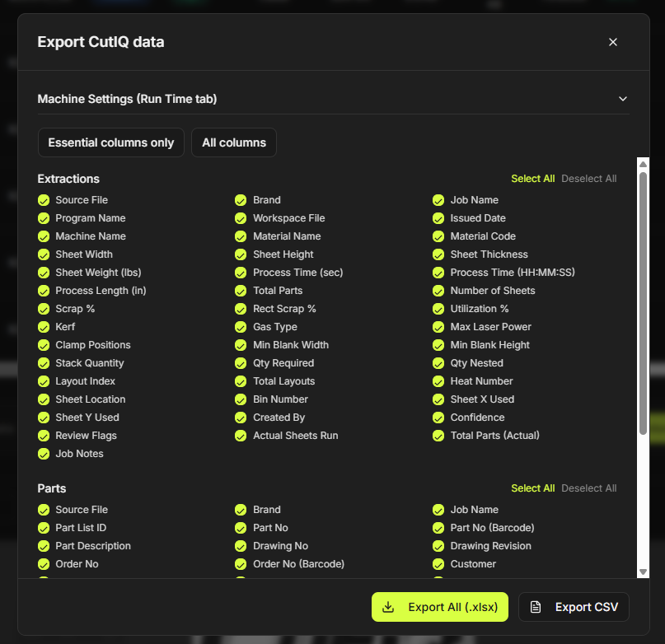The width and height of the screenshot is (665, 644).
Task: Uncheck Process Time (sec)
Action: 241,273
